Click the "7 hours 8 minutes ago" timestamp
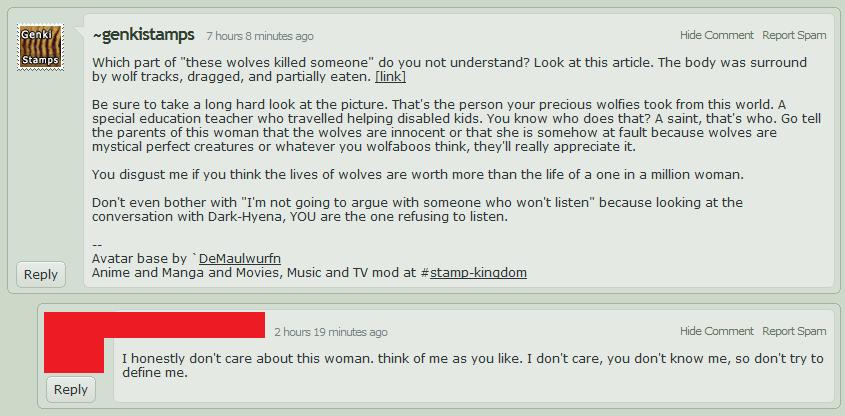The height and width of the screenshot is (416, 845). pos(260,36)
